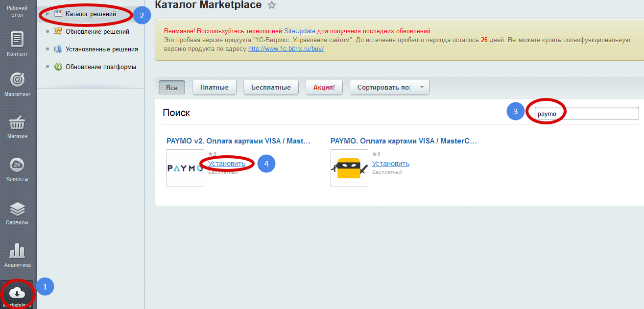This screenshot has height=309, width=644.
Task: Go to Рабочий стол in sidebar
Action: 17,11
